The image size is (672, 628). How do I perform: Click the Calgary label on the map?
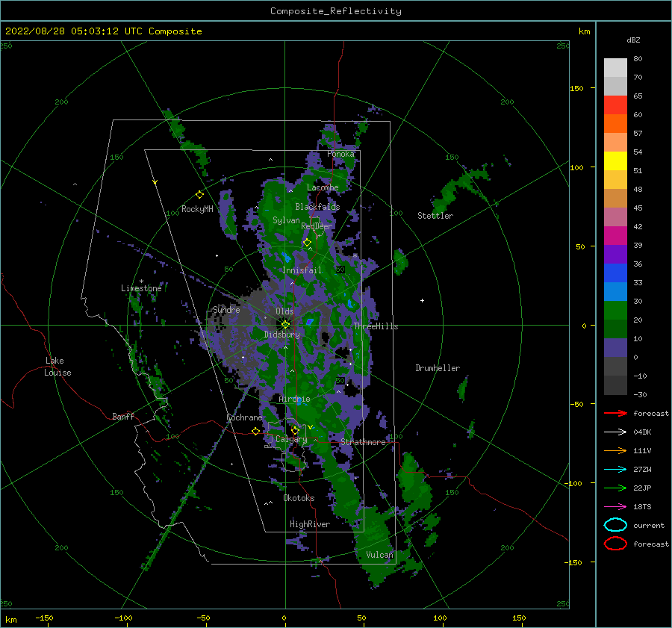(291, 439)
